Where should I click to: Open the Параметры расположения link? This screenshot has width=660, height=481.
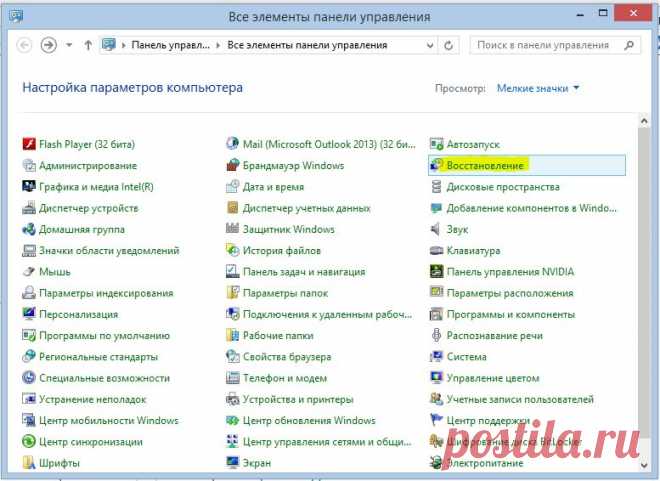tap(510, 293)
